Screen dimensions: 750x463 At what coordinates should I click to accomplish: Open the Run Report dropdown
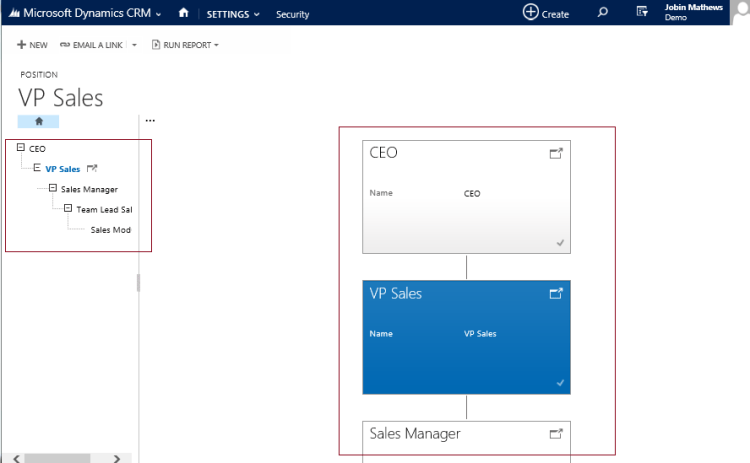point(185,45)
